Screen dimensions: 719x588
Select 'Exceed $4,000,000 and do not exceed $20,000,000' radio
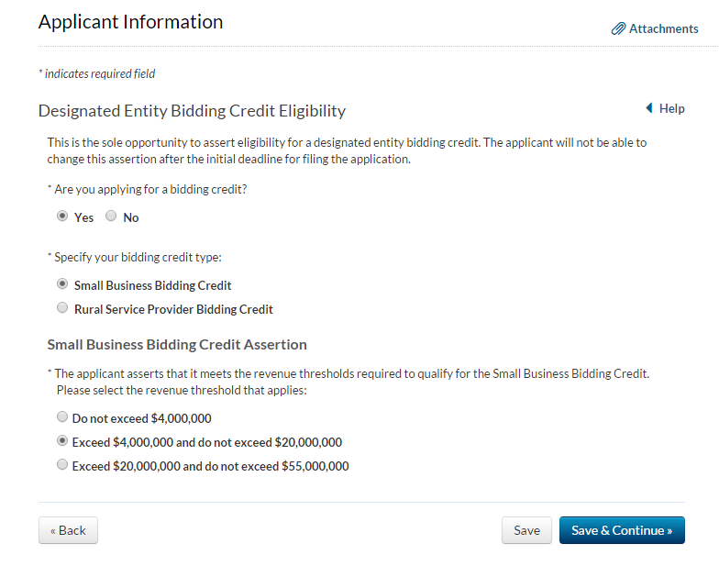click(x=62, y=441)
